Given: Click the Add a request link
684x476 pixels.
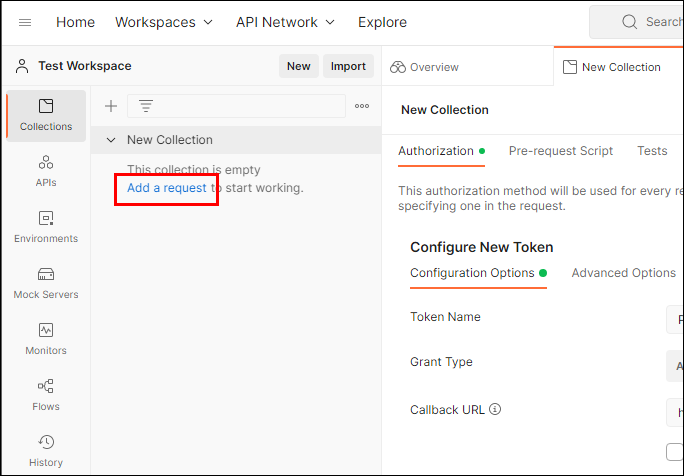Looking at the screenshot, I should click(x=167, y=188).
